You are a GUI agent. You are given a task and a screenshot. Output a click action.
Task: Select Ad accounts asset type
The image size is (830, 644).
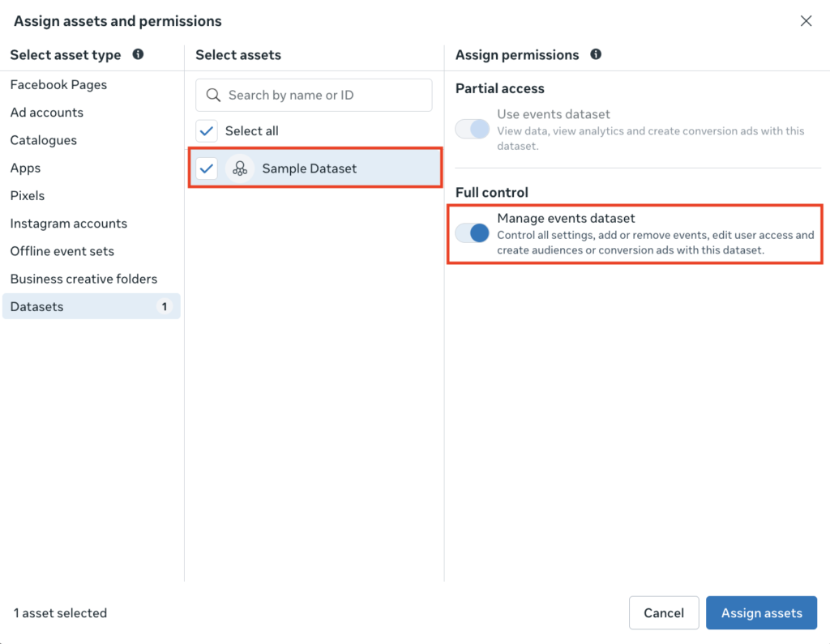coord(47,113)
